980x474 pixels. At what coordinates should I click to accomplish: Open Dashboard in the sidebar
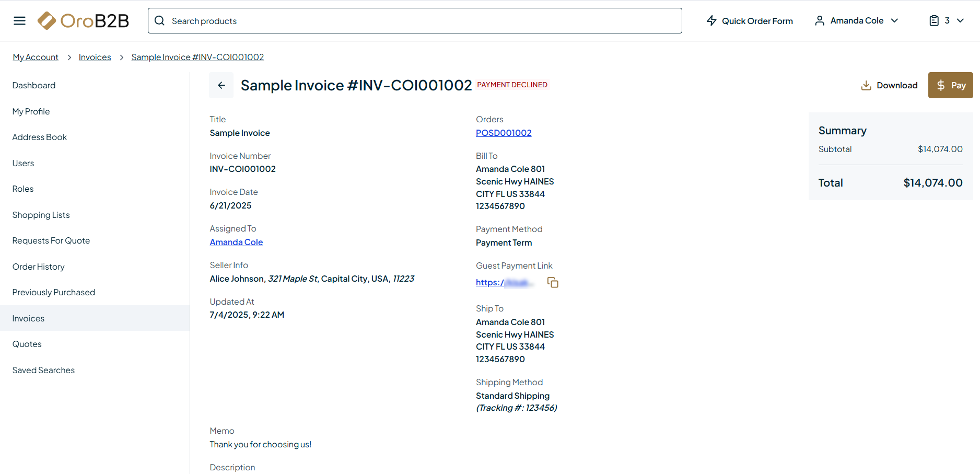[34, 85]
